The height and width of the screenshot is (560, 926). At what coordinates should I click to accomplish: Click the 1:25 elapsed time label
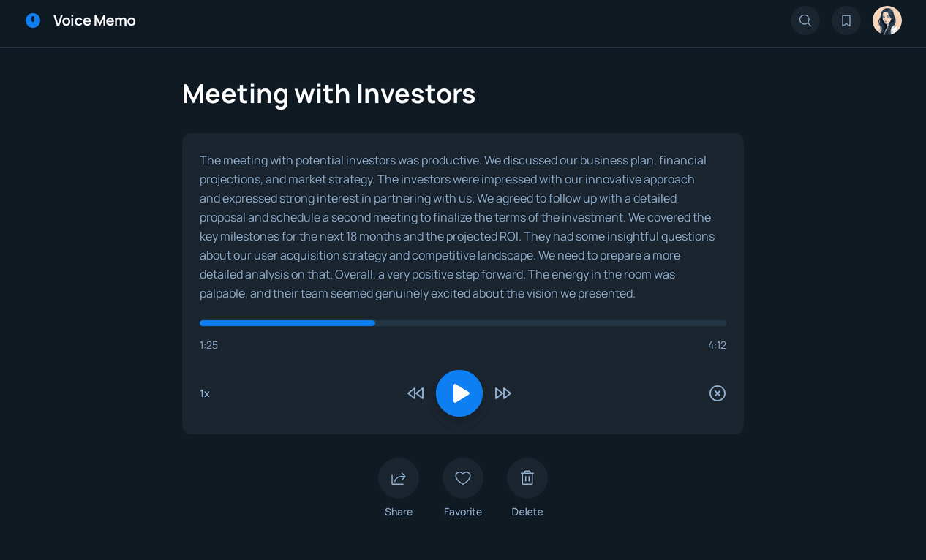[x=208, y=345]
